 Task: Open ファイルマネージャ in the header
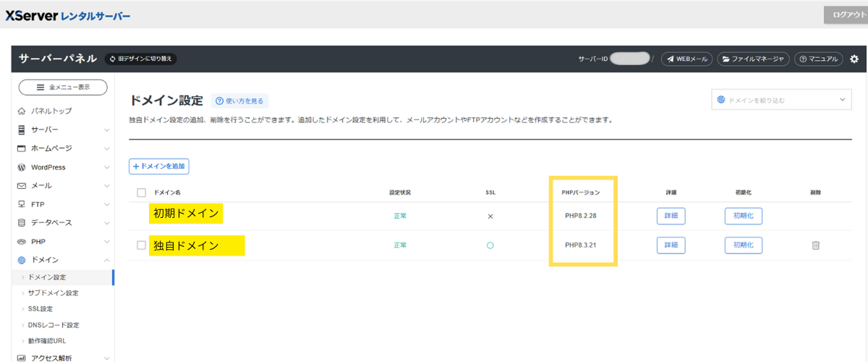(753, 59)
